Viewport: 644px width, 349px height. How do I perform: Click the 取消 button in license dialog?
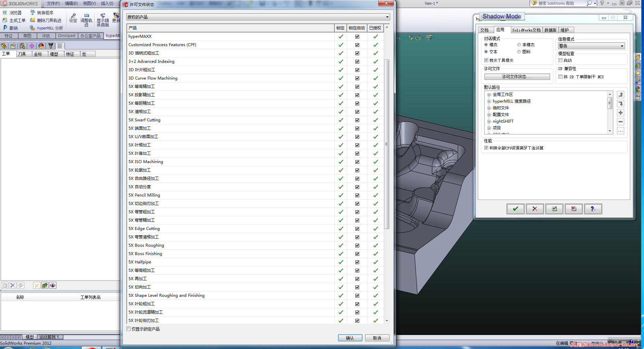click(x=377, y=338)
